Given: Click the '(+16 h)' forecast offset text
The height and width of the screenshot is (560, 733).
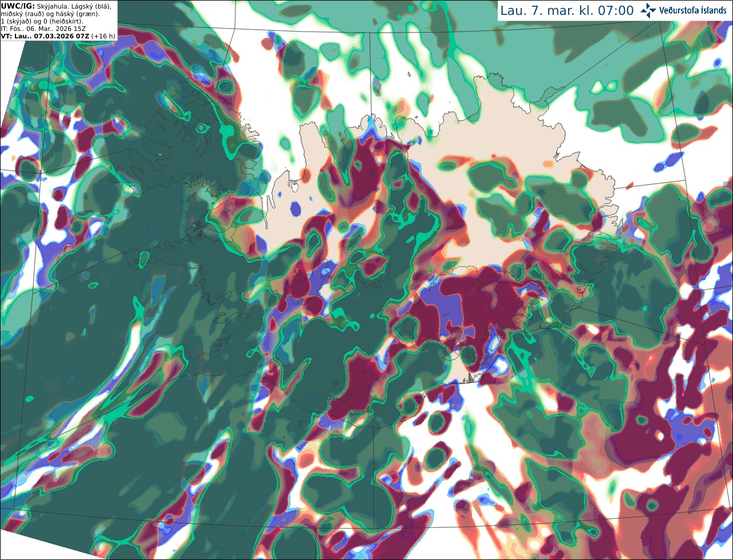Looking at the screenshot, I should click(104, 36).
